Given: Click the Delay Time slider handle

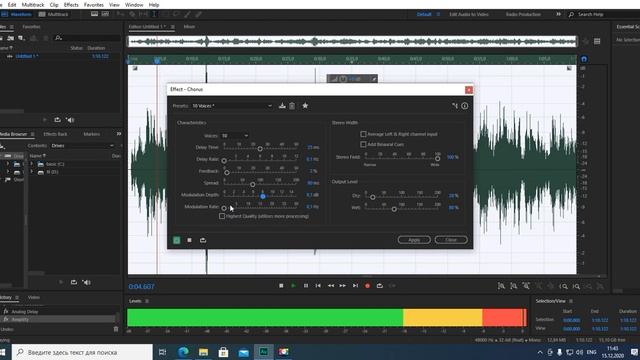Looking at the screenshot, I should 260,149.
